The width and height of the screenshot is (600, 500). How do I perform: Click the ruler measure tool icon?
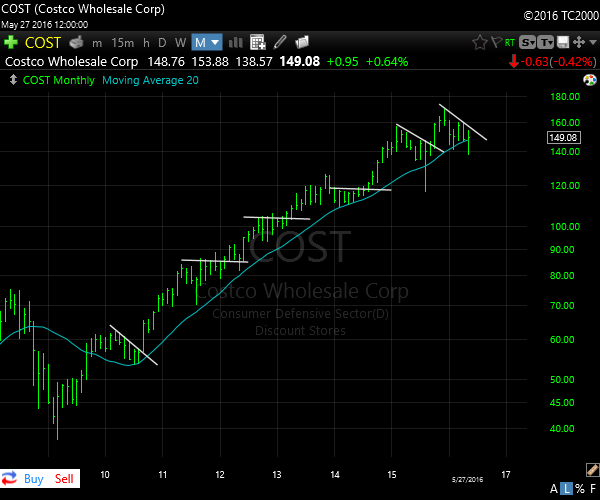(x=592, y=470)
